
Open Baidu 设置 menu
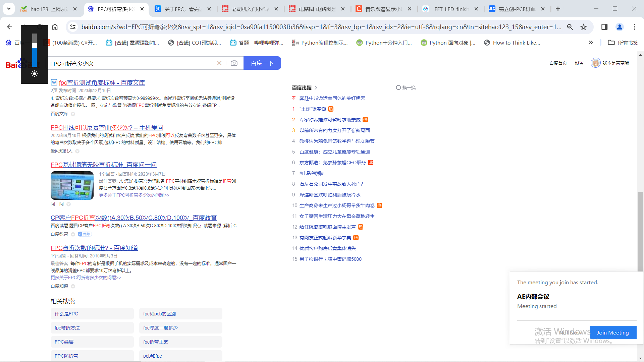pyautogui.click(x=579, y=63)
